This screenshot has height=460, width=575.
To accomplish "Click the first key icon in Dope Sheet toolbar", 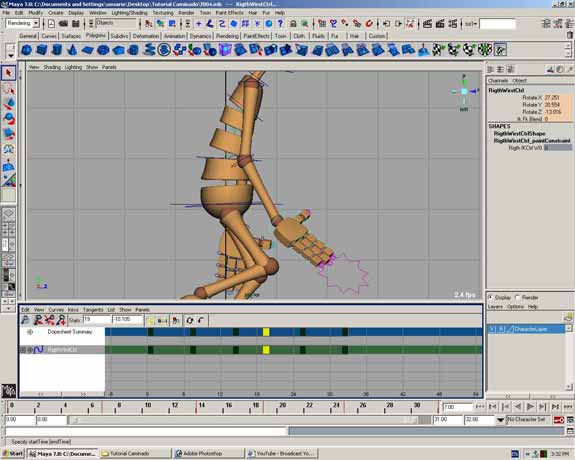I will 25,320.
